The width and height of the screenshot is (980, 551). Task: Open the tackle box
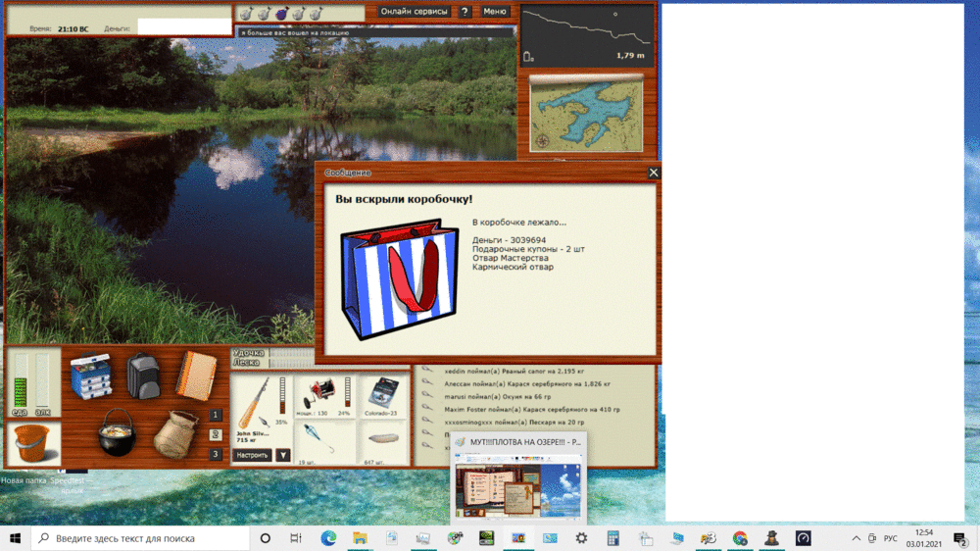click(91, 376)
